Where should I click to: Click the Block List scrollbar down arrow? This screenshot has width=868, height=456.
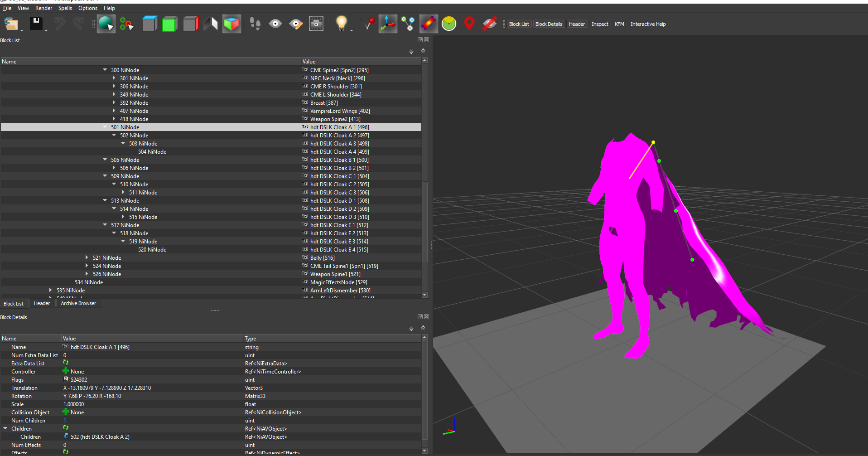[424, 295]
